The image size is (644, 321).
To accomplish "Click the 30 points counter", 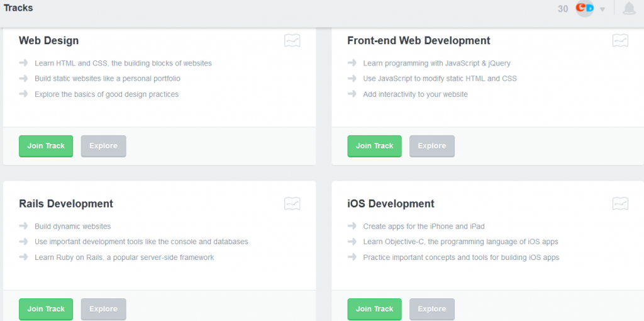I will 563,9.
